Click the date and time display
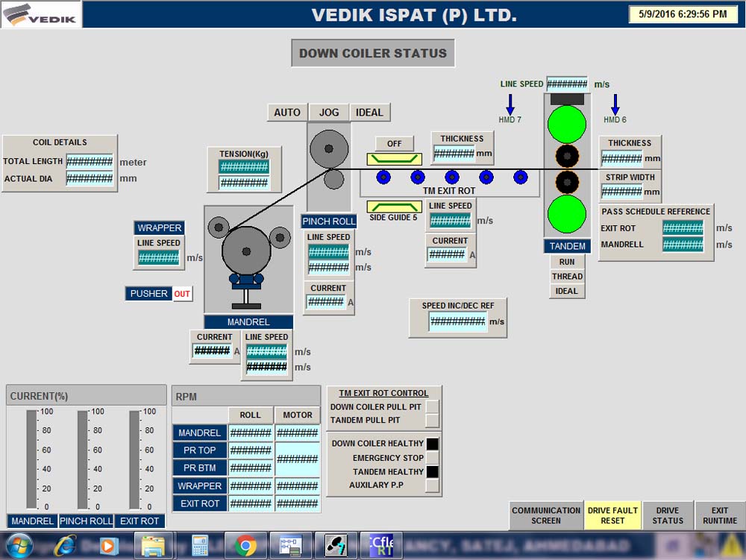746x560 pixels. pos(683,14)
